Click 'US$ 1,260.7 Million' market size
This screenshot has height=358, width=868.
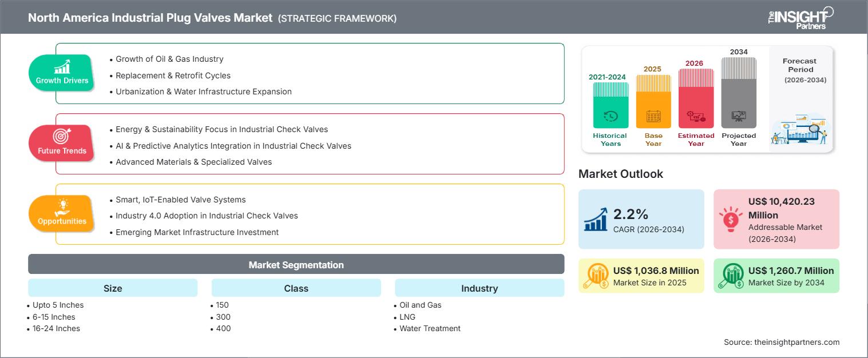tap(791, 271)
